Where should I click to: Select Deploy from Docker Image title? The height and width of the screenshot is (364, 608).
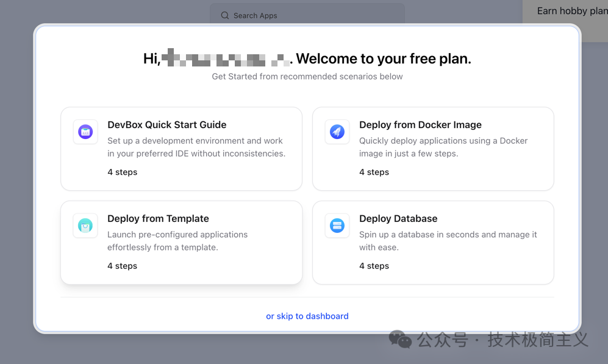point(420,125)
